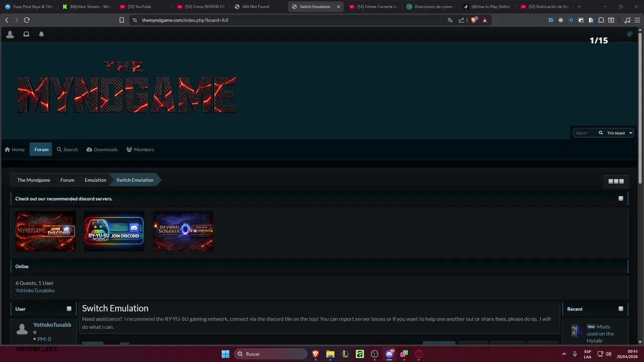Focus the forum Search input field
Screen dimensions: 644x362
coord(585,133)
